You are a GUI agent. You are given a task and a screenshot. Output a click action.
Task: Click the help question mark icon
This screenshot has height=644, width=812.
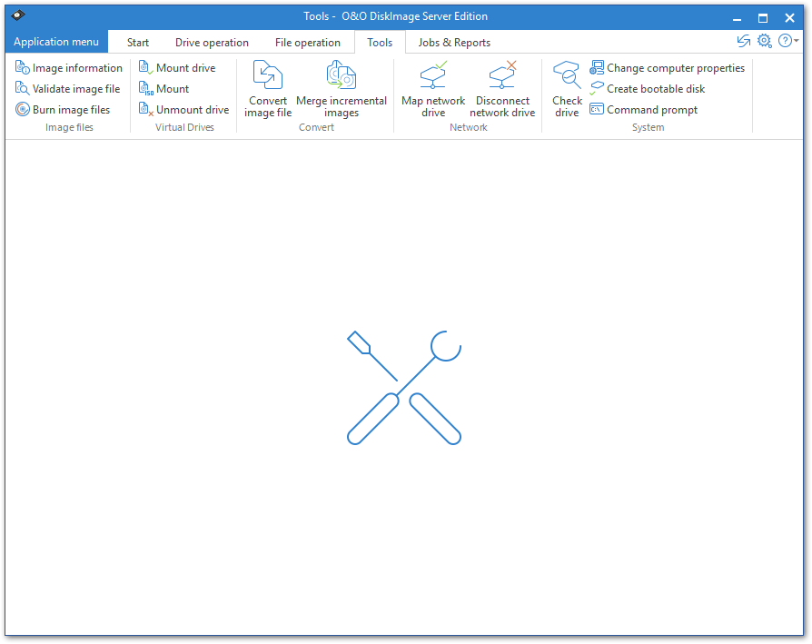[x=785, y=41]
